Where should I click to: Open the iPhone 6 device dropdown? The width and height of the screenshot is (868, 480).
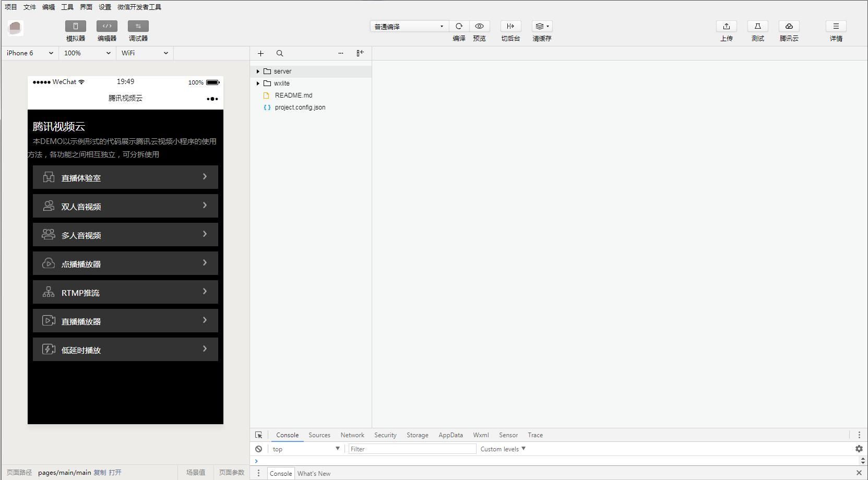[30, 53]
